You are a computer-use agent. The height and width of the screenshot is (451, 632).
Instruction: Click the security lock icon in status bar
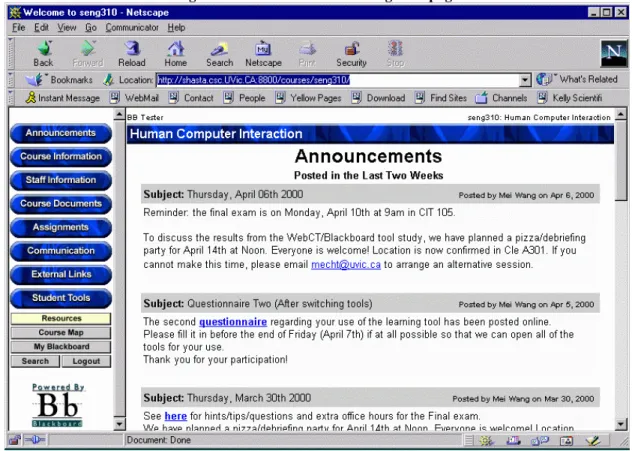coord(15,440)
